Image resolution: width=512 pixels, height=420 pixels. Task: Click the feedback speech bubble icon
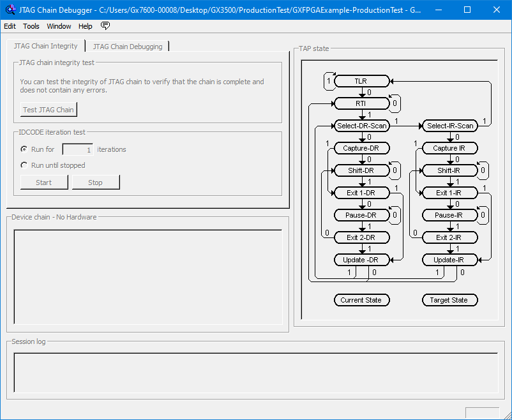click(105, 26)
